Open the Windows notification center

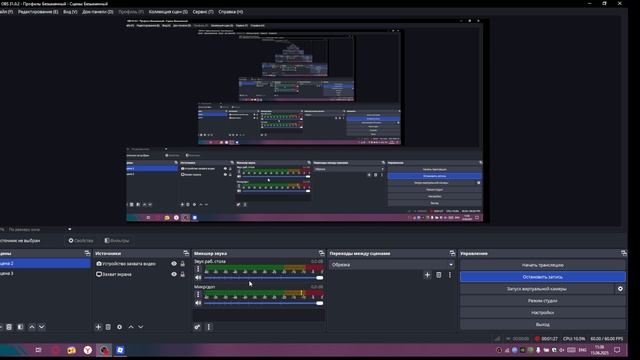click(617, 350)
